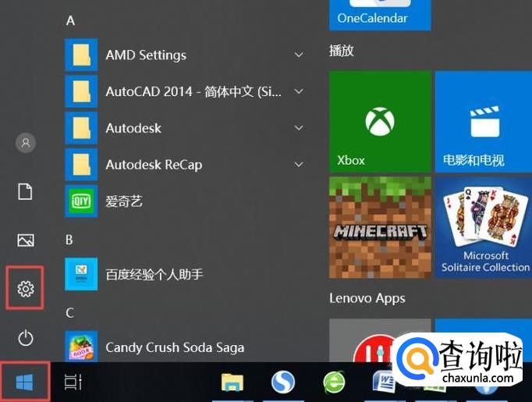Viewport: 532px width, 402px height.
Task: Open the user account icon
Action: pos(26,143)
